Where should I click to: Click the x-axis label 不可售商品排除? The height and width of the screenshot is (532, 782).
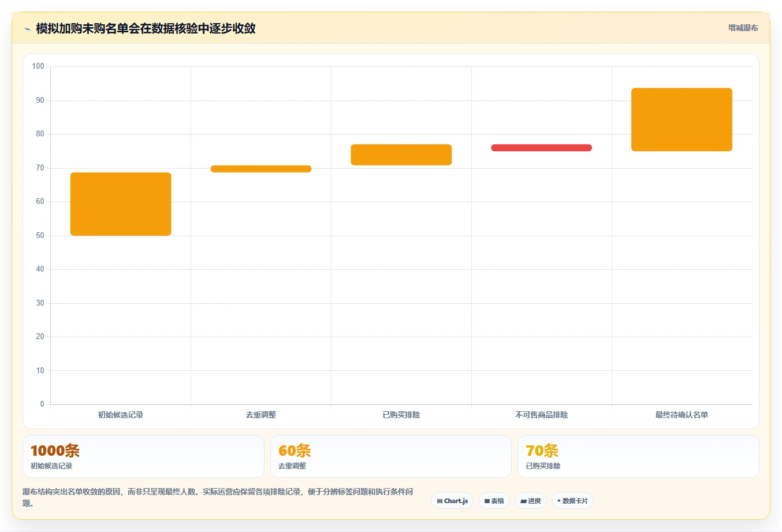coord(542,415)
